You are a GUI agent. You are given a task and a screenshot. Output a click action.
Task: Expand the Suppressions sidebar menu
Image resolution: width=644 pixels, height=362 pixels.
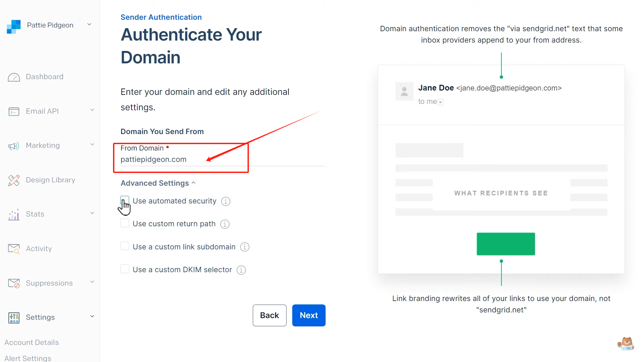[x=92, y=282]
